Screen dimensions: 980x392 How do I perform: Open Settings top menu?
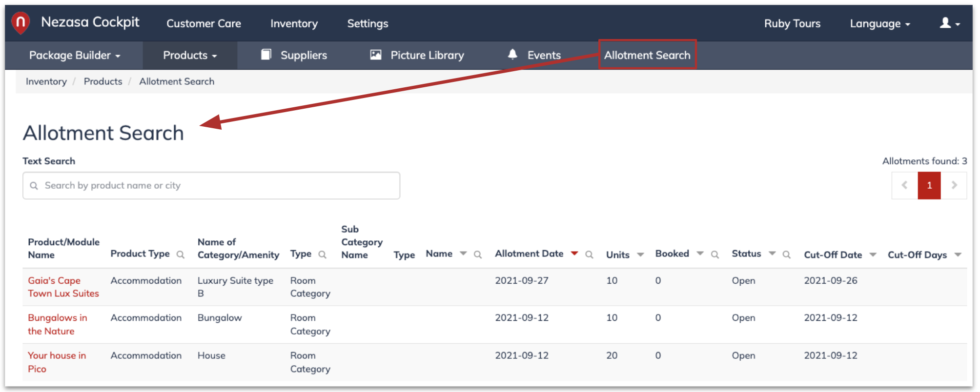(367, 23)
